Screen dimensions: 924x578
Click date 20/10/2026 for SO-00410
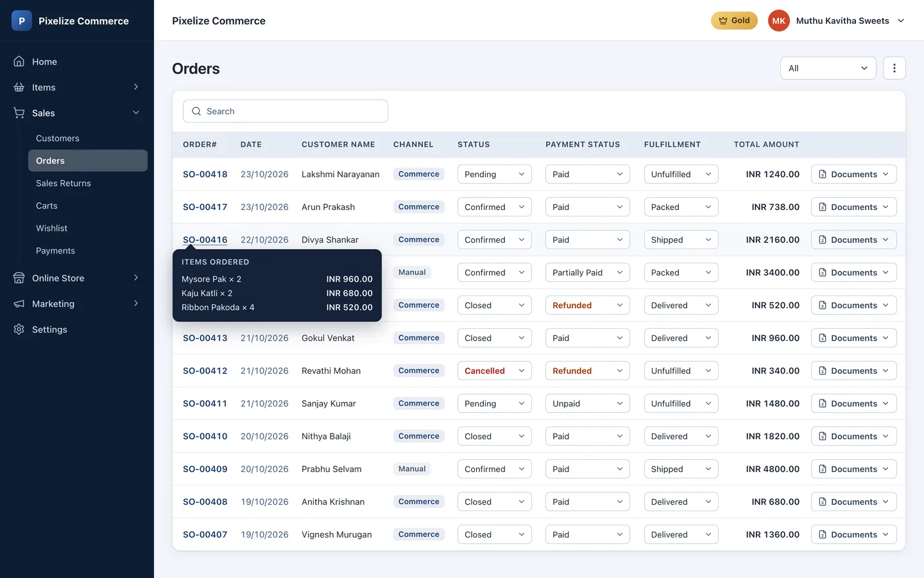[264, 436]
